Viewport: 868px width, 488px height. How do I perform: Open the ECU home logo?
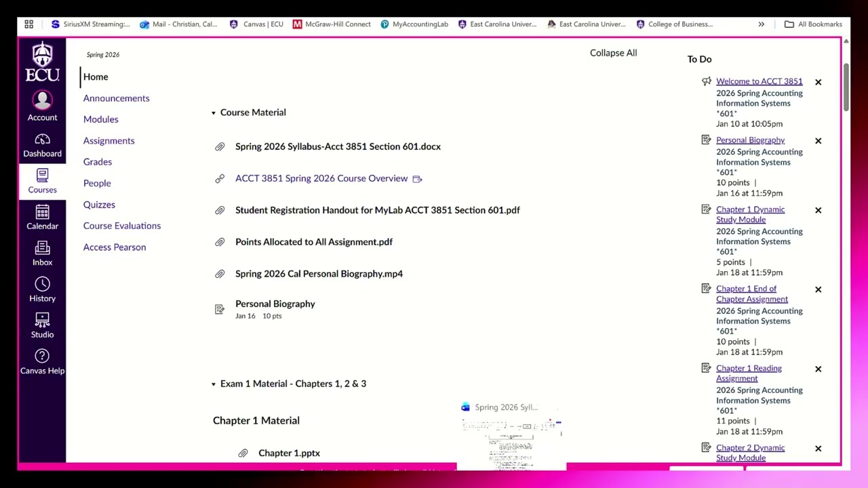(42, 62)
